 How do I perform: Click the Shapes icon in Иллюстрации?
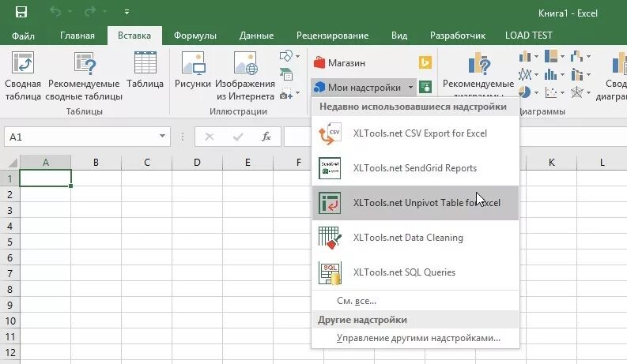coord(286,56)
